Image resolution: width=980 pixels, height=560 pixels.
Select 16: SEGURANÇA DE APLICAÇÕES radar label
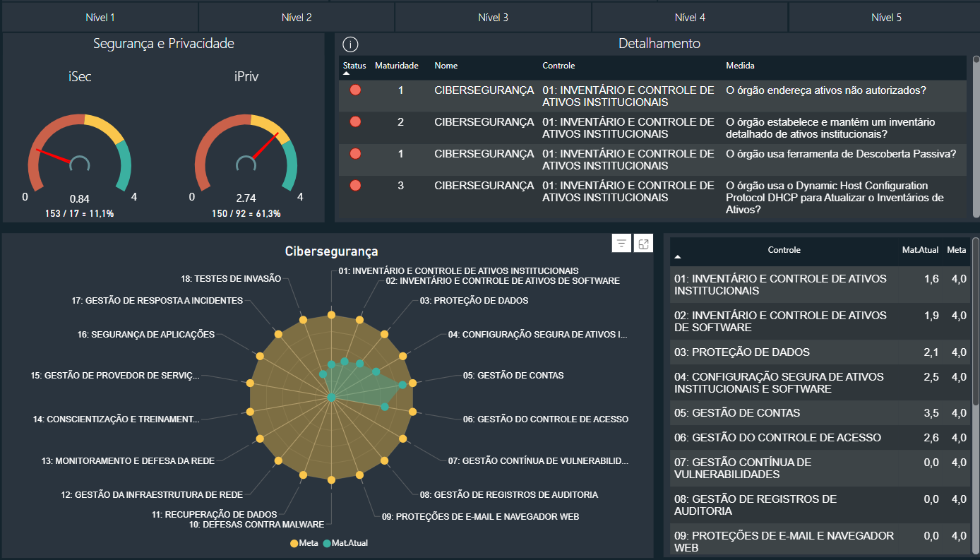coord(145,335)
